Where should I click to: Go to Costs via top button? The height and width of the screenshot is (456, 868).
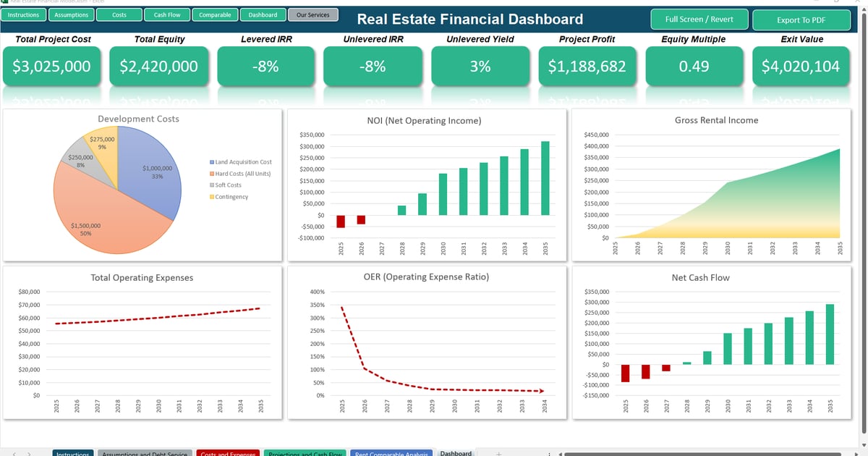pyautogui.click(x=119, y=15)
